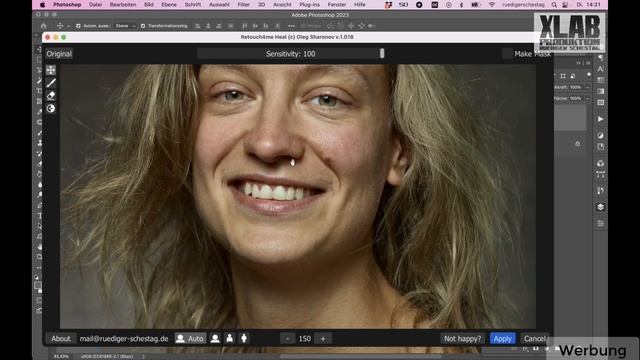
Task: Collapse the right panel with double-arrow
Action: coord(578,63)
